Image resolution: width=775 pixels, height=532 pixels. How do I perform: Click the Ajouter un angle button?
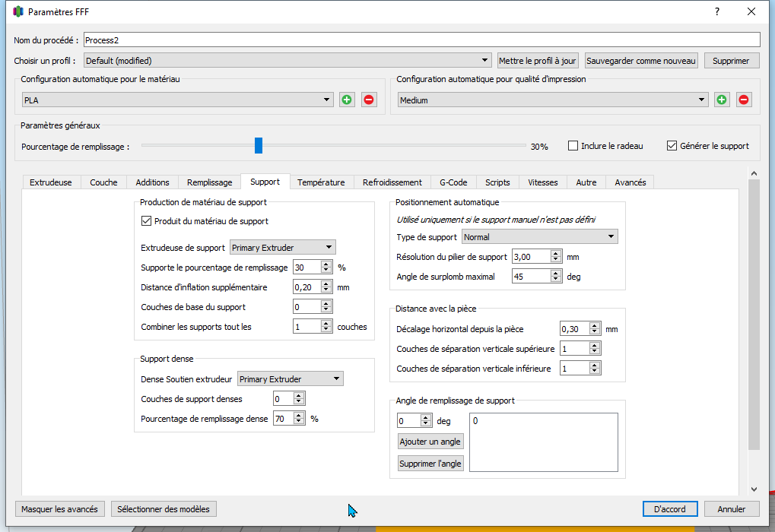coord(430,442)
